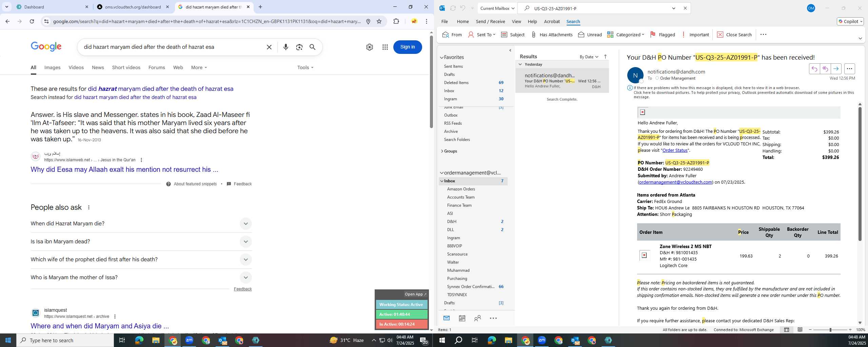Open Google apps grid
868x347 pixels.
click(385, 47)
